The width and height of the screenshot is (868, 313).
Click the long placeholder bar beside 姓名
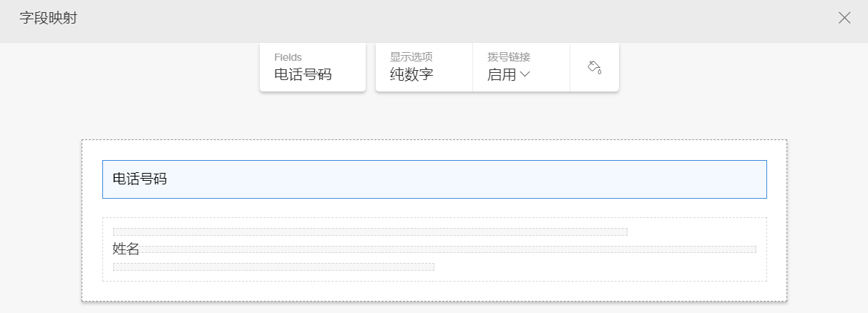[448, 249]
